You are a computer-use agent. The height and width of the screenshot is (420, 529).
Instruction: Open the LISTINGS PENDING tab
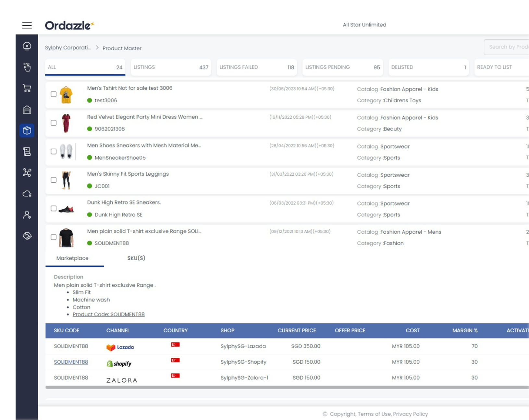click(342, 67)
